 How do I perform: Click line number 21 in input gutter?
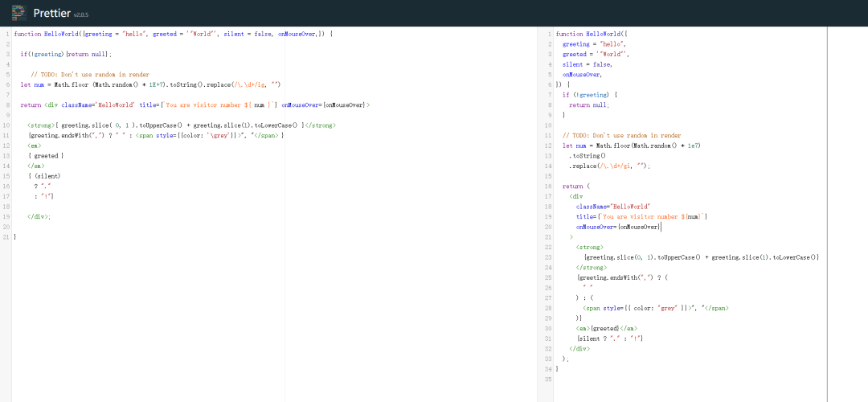point(6,236)
